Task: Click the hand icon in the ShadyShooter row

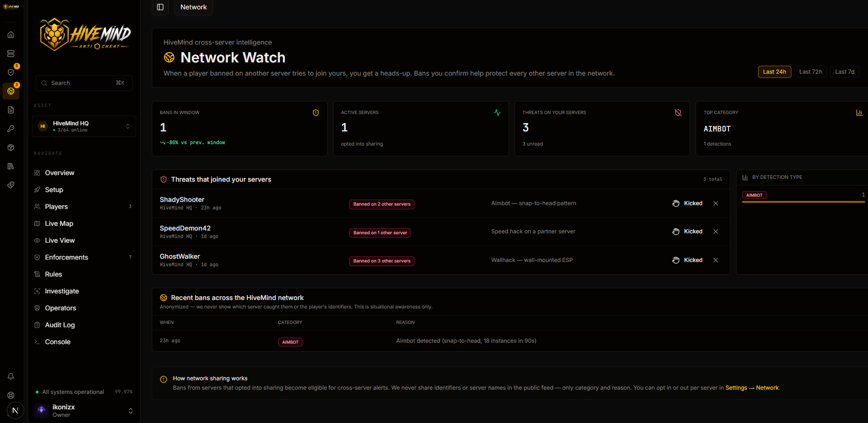Action: (676, 203)
